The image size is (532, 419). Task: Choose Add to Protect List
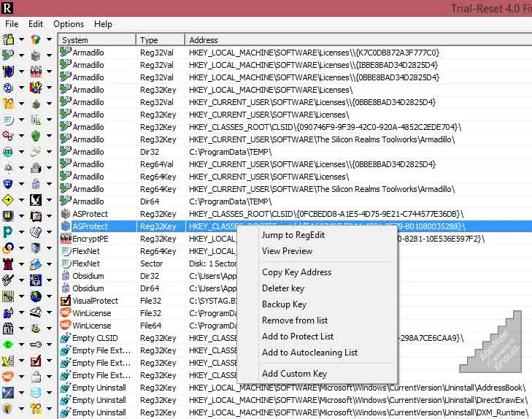tap(298, 337)
